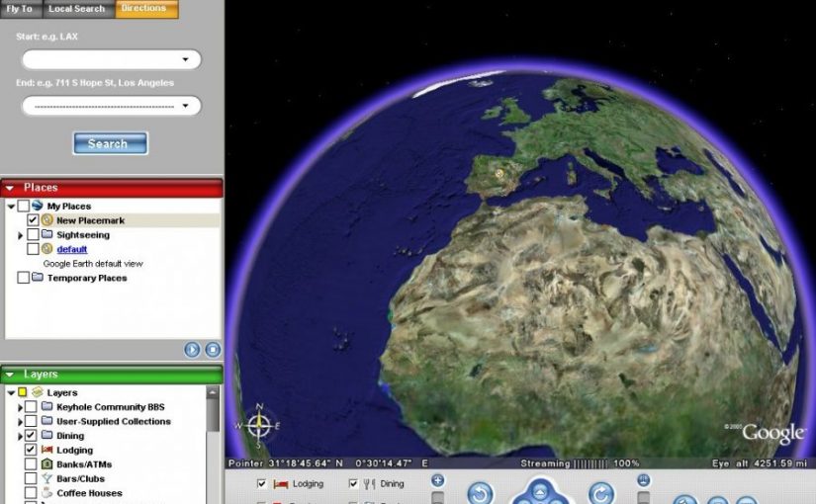Click the Coffee Houses cup icon
This screenshot has width=816, height=504.
[46, 492]
